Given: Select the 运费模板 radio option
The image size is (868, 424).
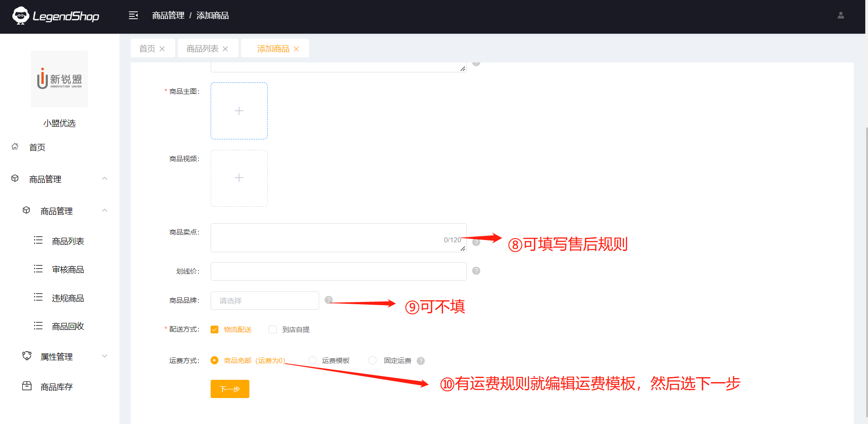Looking at the screenshot, I should point(313,360).
